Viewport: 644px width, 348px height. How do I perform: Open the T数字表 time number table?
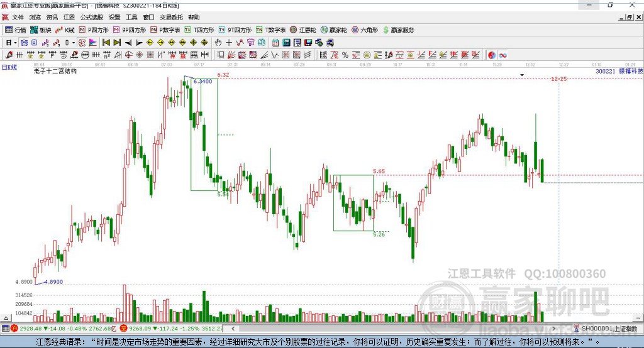(x=270, y=30)
